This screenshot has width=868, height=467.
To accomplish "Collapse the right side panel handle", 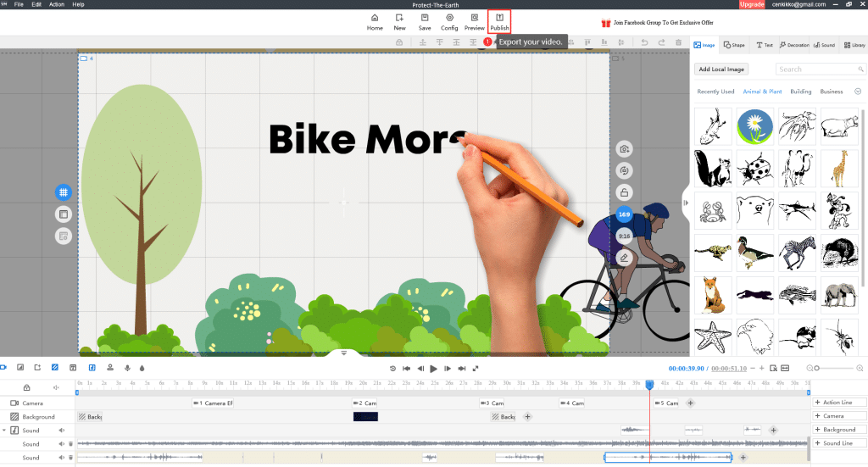I will [x=686, y=203].
